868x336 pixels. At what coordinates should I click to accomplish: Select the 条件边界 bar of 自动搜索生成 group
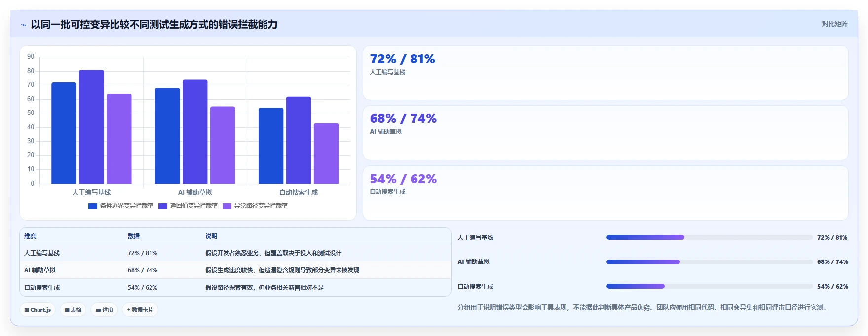(271, 146)
